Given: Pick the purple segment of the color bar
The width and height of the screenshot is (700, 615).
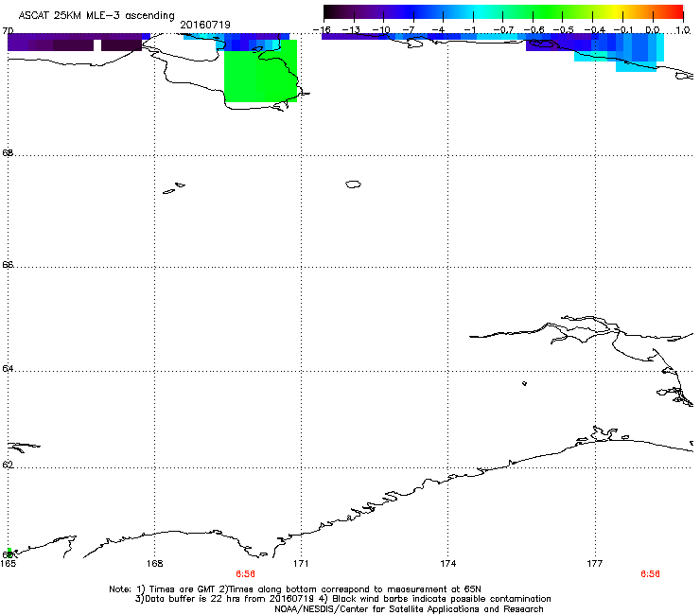Looking at the screenshot, I should (x=379, y=12).
